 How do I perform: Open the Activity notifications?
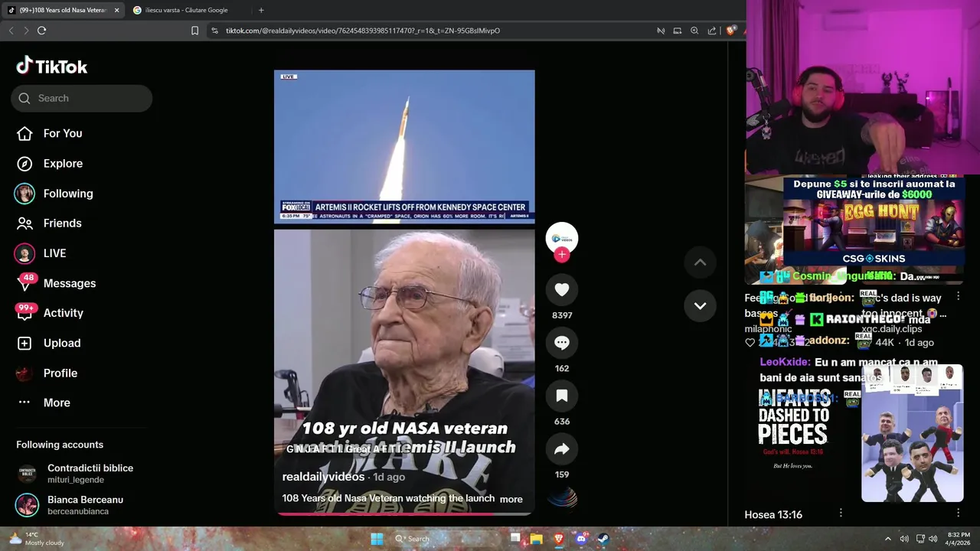tap(50, 313)
